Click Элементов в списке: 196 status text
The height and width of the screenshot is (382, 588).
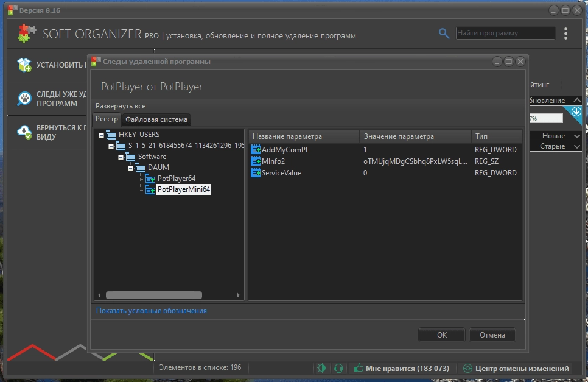click(200, 367)
